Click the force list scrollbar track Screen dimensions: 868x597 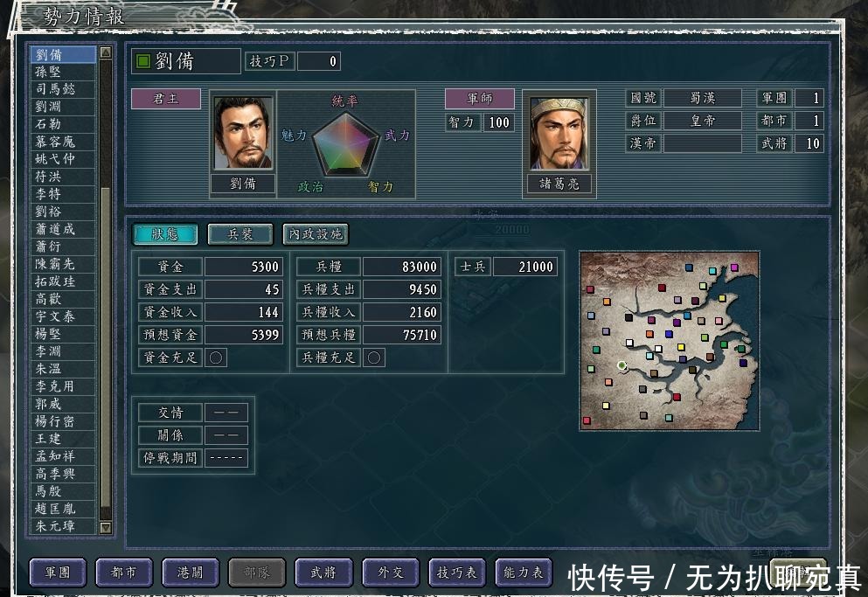click(x=106, y=350)
